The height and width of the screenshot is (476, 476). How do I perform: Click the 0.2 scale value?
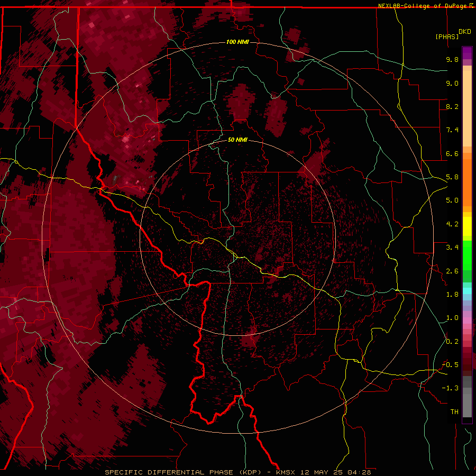(x=452, y=342)
